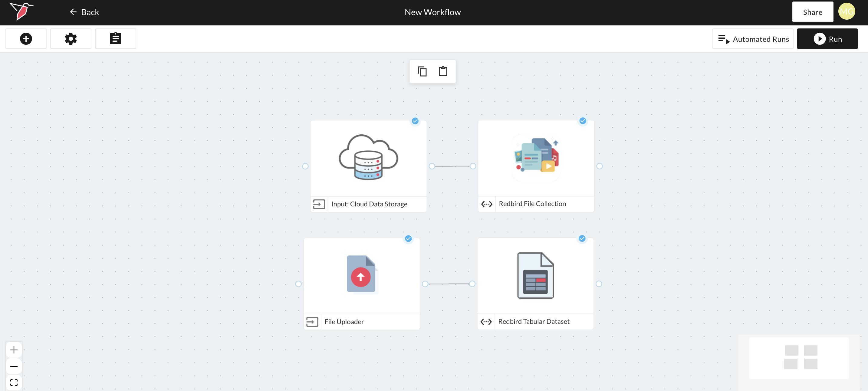This screenshot has width=868, height=391.
Task: Go Back to previous page
Action: click(x=84, y=12)
